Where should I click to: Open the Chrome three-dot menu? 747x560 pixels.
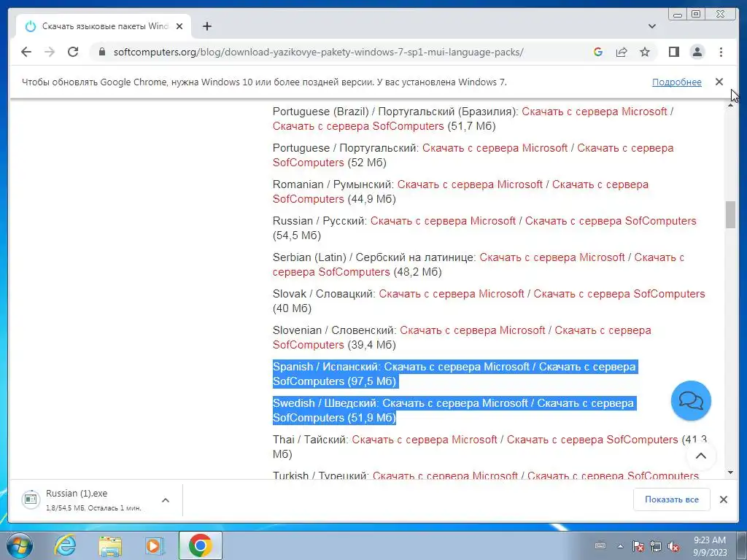pos(721,52)
